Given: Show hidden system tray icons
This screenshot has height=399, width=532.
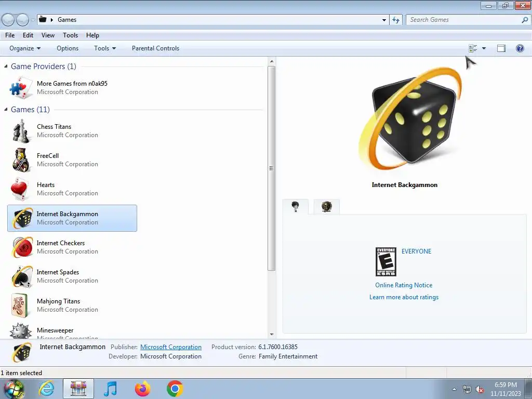Looking at the screenshot, I should (x=454, y=389).
